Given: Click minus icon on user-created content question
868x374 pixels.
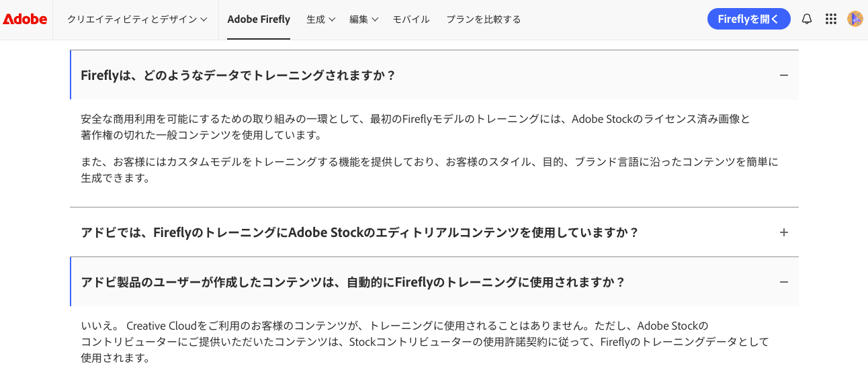Looking at the screenshot, I should (783, 282).
